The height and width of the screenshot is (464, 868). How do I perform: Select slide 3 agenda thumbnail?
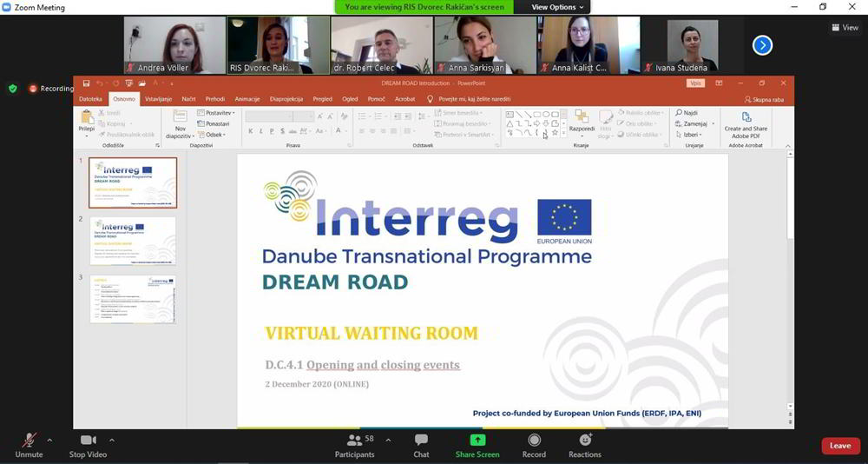click(133, 300)
